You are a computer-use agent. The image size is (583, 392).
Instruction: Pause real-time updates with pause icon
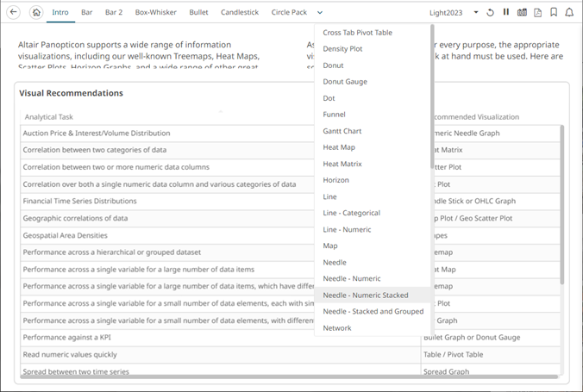[506, 13]
